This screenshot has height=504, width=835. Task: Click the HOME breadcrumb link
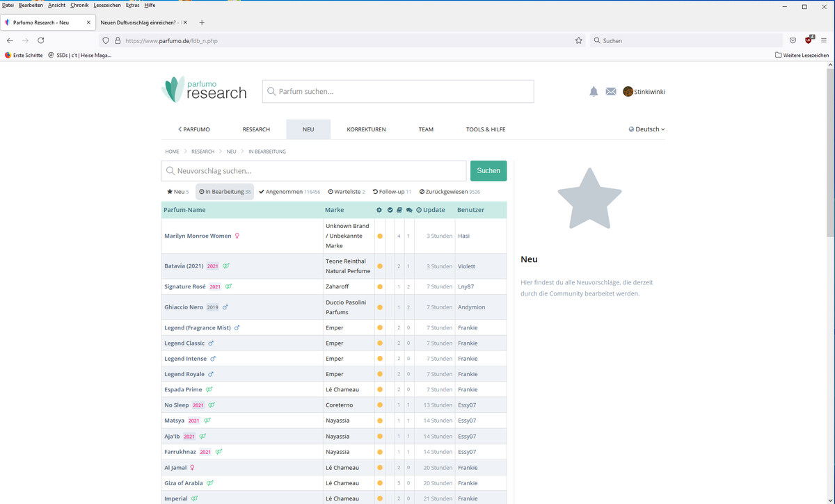(172, 152)
